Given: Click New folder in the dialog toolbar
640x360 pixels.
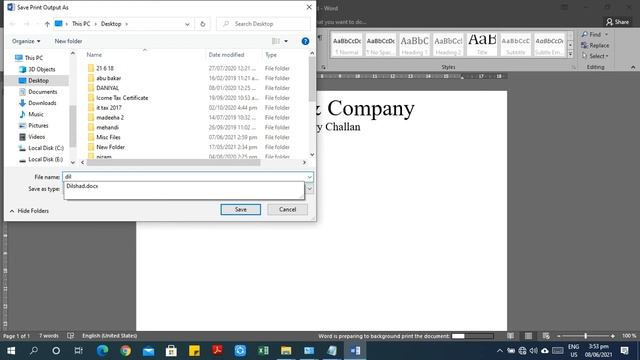Looking at the screenshot, I should click(68, 41).
